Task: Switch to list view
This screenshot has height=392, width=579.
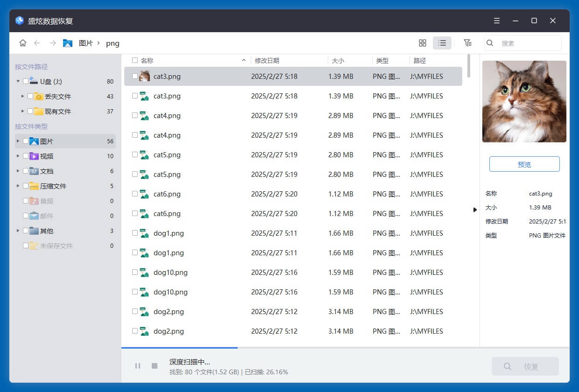Action: pos(442,42)
